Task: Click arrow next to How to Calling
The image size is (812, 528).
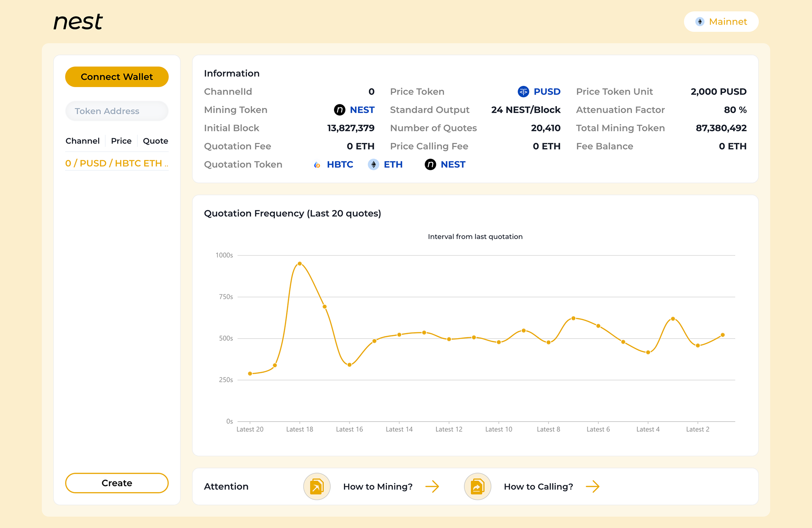Action: click(x=593, y=487)
